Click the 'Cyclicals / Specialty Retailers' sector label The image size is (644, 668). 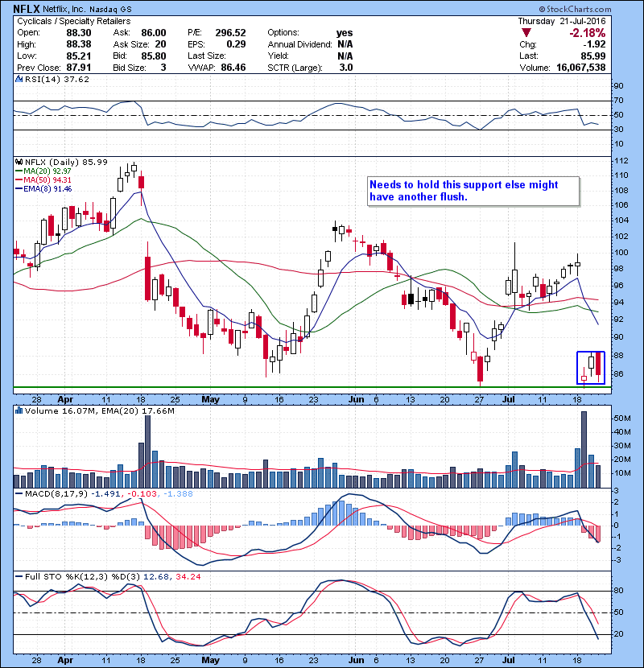[74, 21]
